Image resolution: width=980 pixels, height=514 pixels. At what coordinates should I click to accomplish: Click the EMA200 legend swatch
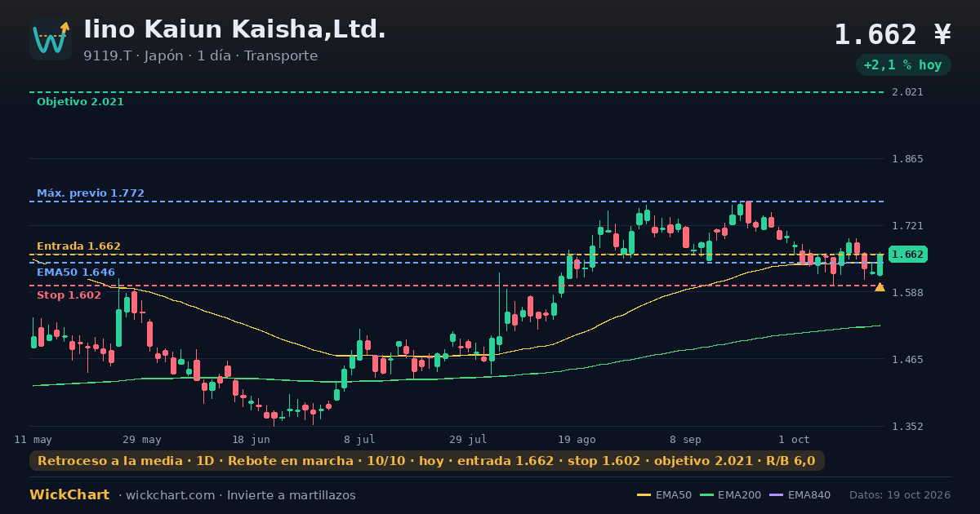[x=706, y=495]
